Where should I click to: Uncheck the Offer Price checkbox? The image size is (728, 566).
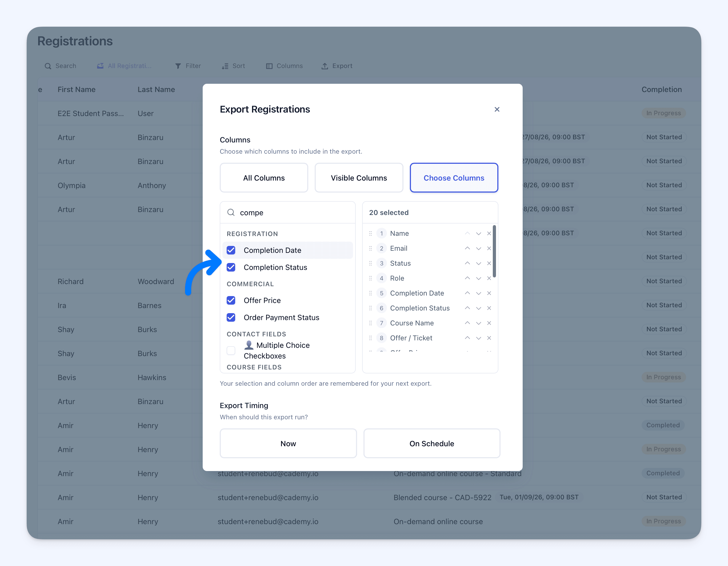[x=231, y=300]
